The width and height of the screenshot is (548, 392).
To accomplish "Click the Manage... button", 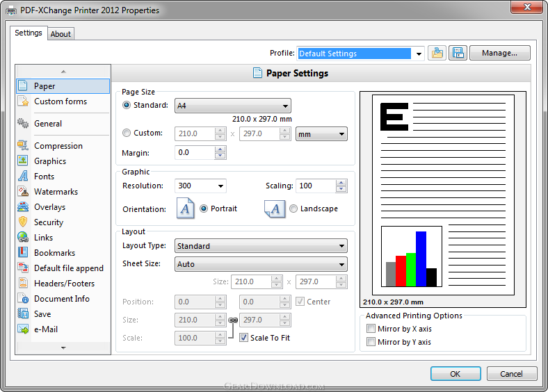I will coord(500,53).
